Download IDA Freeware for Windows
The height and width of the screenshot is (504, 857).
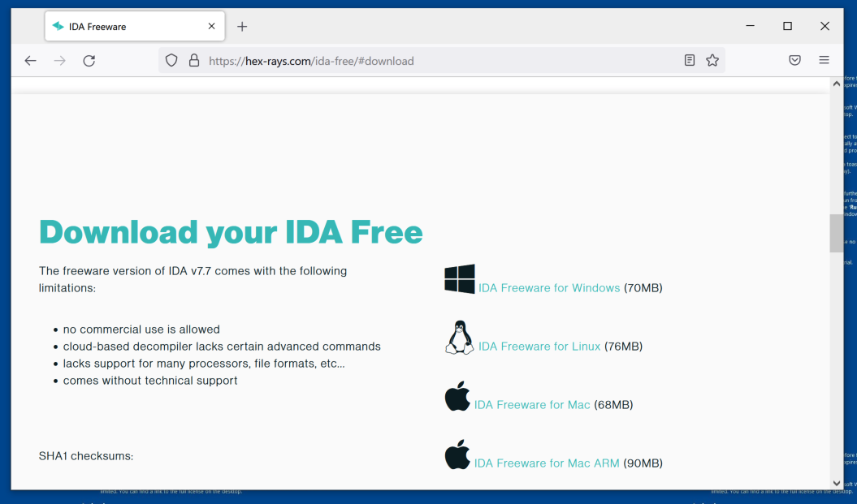point(549,288)
